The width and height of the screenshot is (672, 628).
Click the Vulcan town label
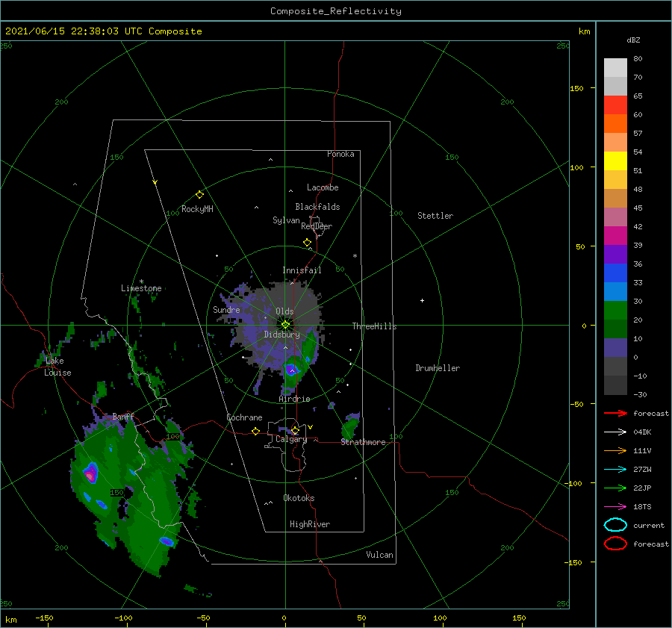380,555
